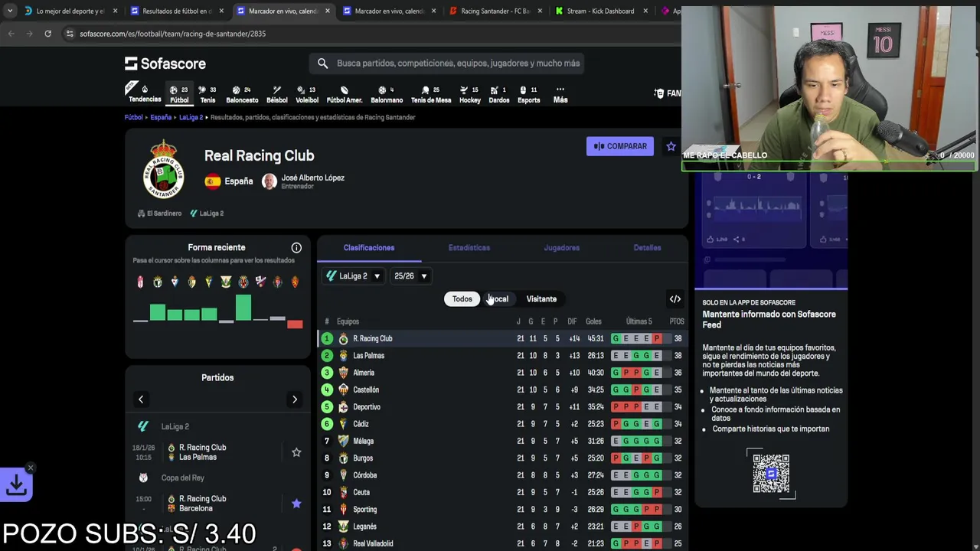Select the Balonmano sport icon

click(387, 94)
